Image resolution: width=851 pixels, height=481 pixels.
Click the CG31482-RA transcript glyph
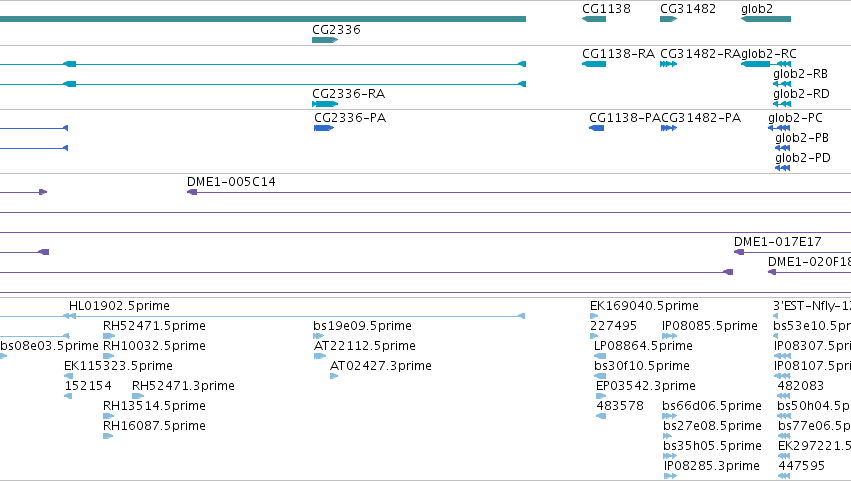point(669,64)
